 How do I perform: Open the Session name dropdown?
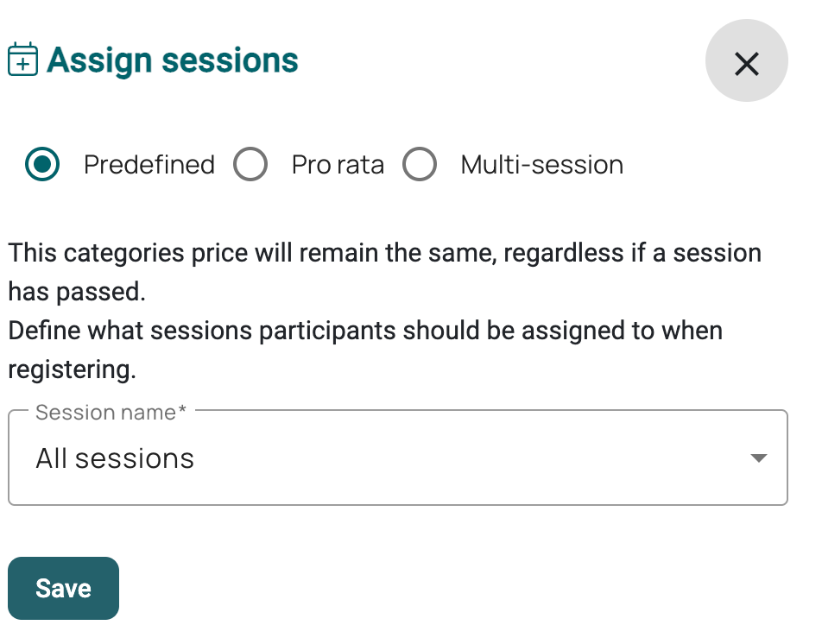tap(397, 458)
